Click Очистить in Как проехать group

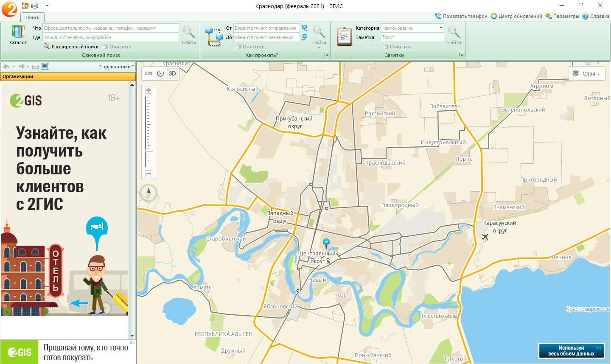pos(250,47)
